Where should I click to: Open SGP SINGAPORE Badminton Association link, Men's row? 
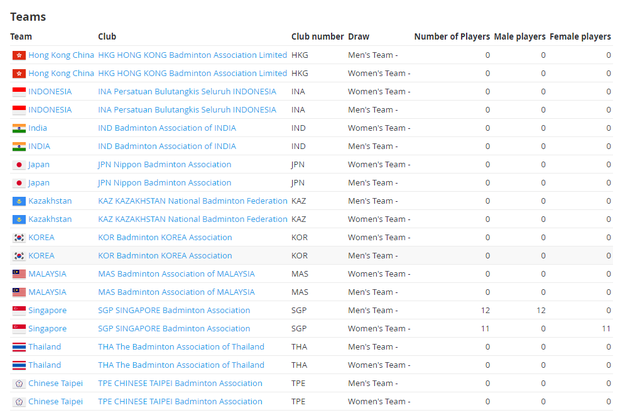174,311
